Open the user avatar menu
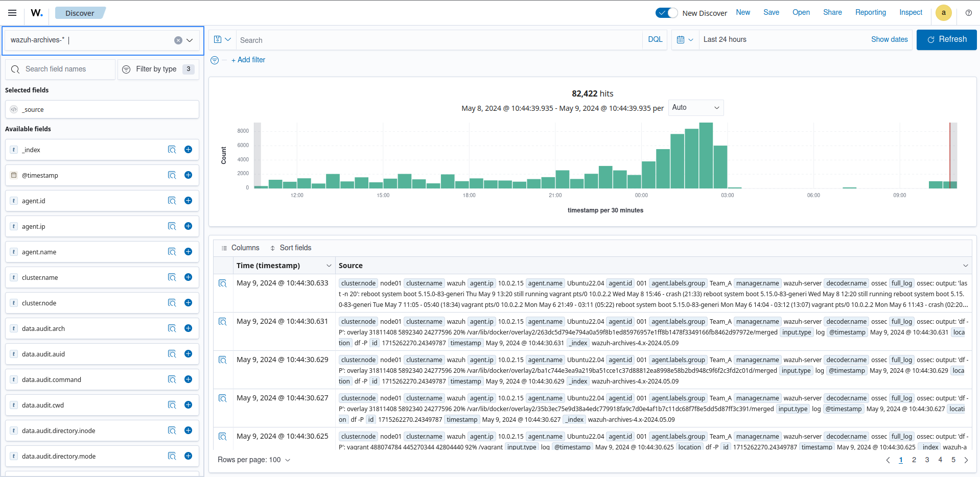Image resolution: width=980 pixels, height=477 pixels. 943,13
